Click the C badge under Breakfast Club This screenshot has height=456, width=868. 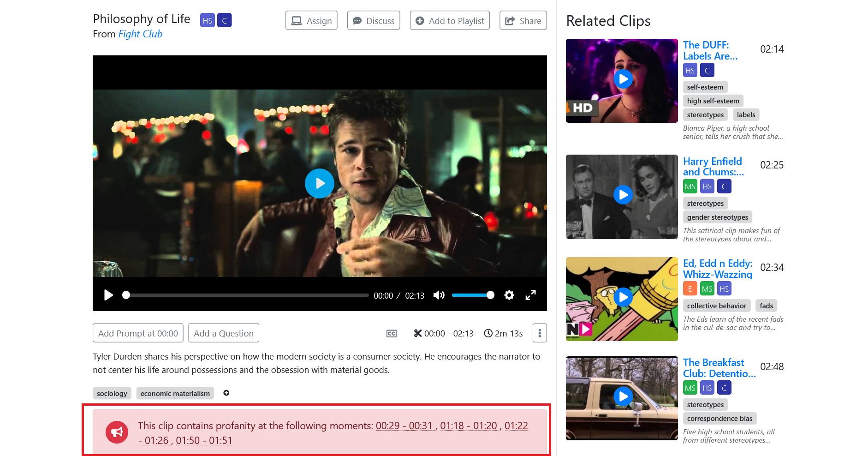[724, 388]
